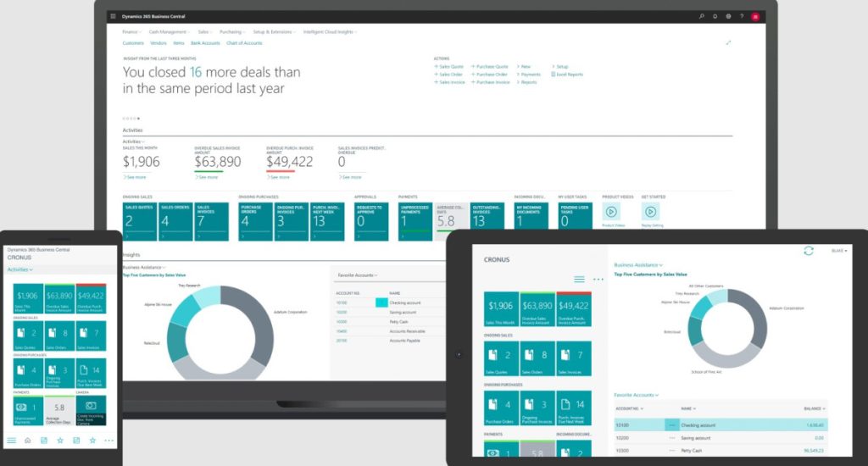
Task: Open the BLAKE user dropdown on the tablet
Action: [839, 251]
